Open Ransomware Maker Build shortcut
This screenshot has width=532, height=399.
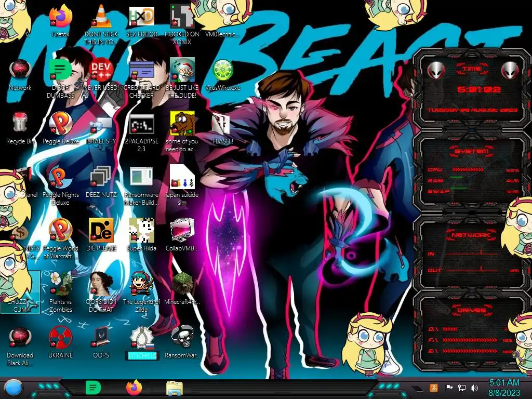tap(141, 177)
